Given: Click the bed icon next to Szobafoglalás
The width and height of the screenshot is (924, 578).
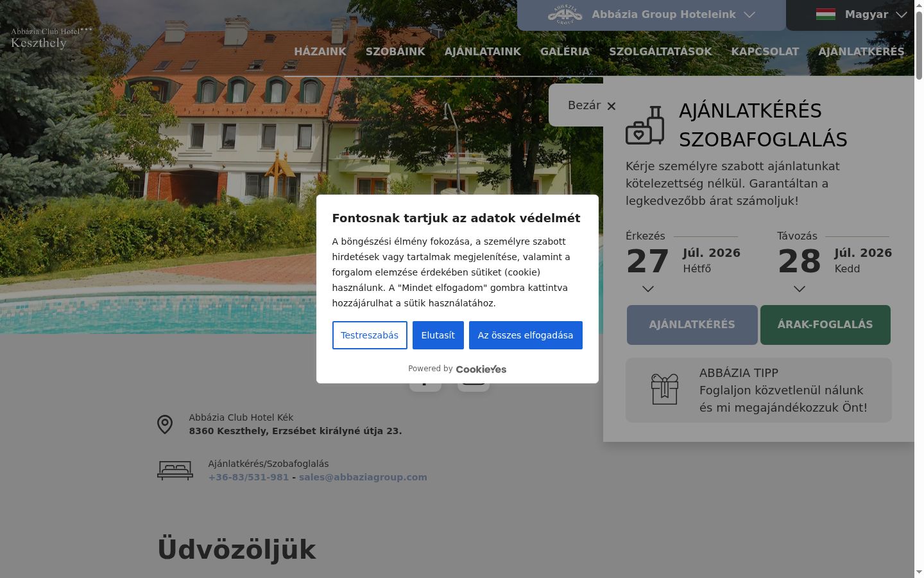Looking at the screenshot, I should click(175, 471).
